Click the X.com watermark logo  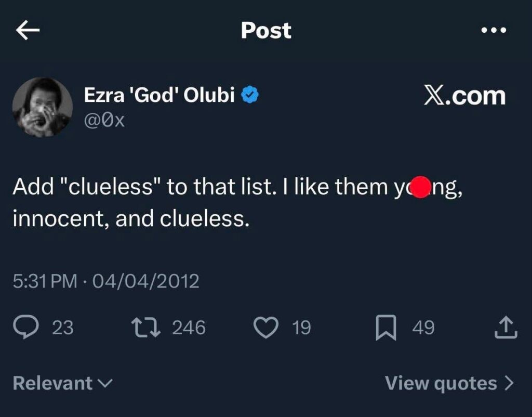[464, 96]
